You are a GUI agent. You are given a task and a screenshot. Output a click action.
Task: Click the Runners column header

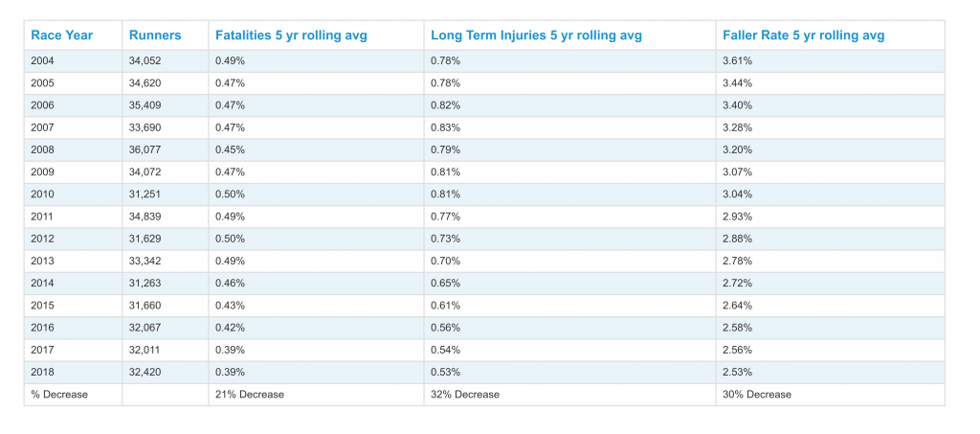coord(155,35)
